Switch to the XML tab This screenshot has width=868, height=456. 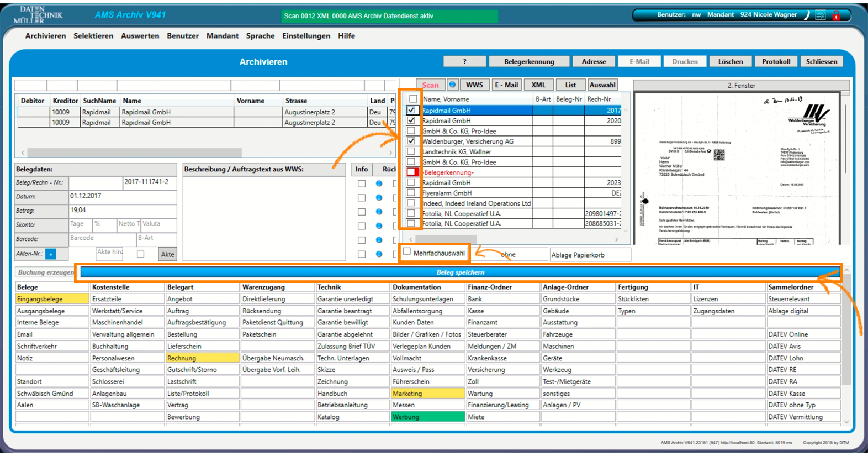click(538, 85)
